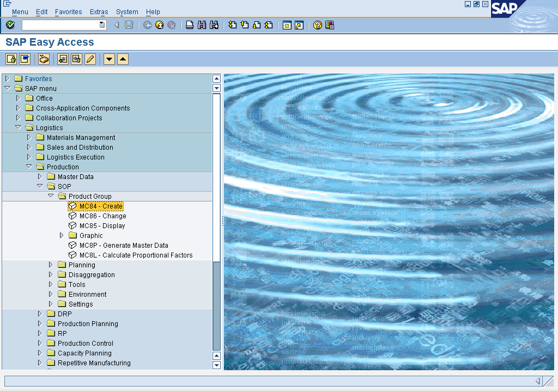Click the Delete Favorites icon

click(76, 59)
